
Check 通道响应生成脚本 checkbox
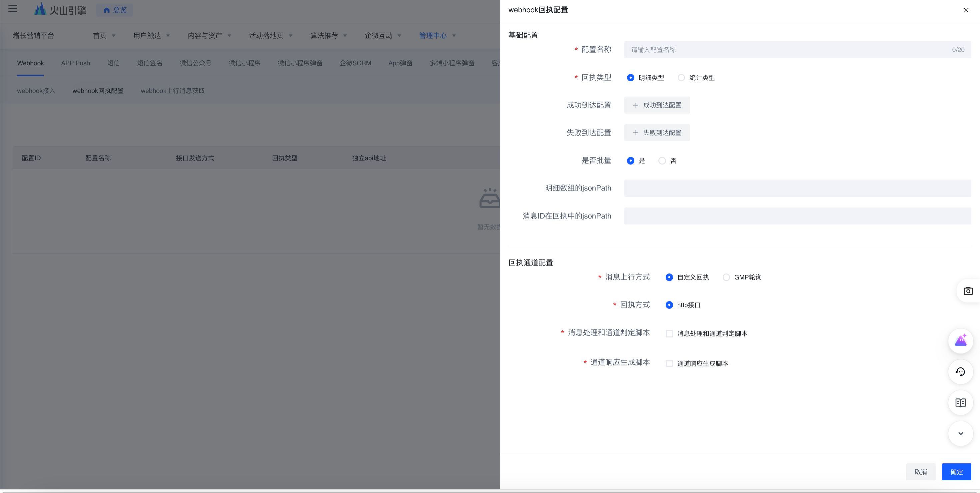pyautogui.click(x=669, y=363)
